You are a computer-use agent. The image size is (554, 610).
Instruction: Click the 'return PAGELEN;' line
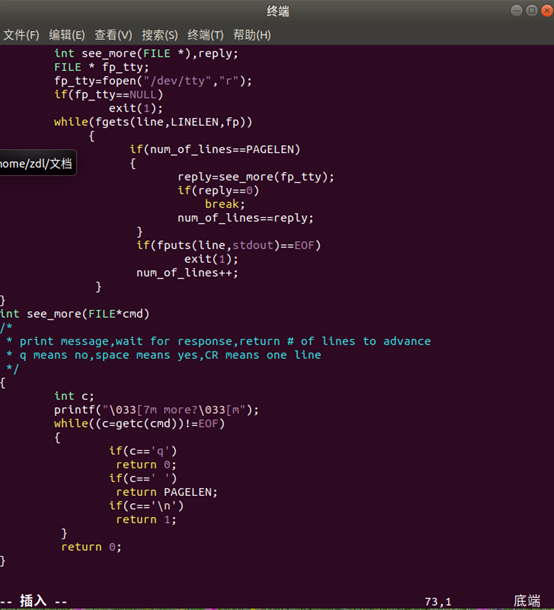167,492
